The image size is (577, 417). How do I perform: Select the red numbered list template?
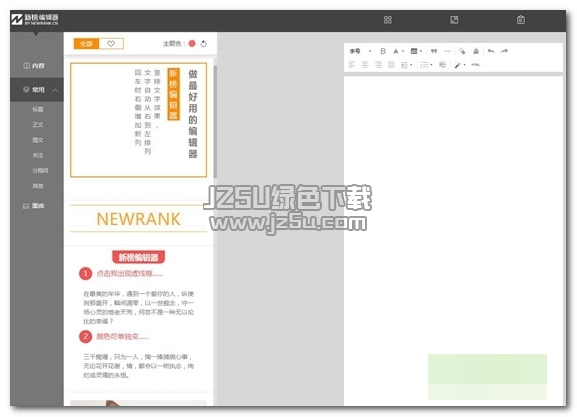tap(138, 315)
